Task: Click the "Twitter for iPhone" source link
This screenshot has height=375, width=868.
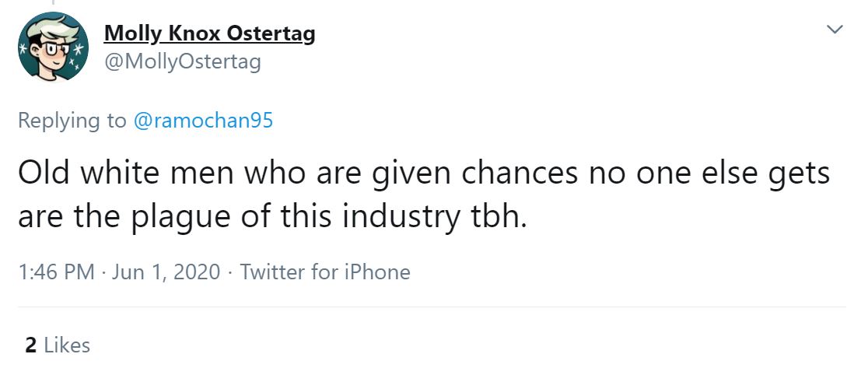Action: coord(325,272)
